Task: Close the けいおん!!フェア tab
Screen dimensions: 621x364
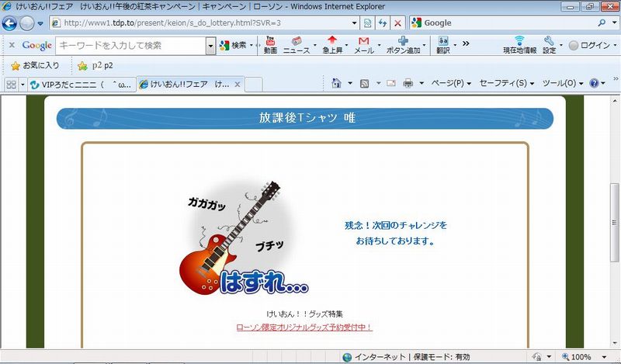Action: (x=238, y=84)
